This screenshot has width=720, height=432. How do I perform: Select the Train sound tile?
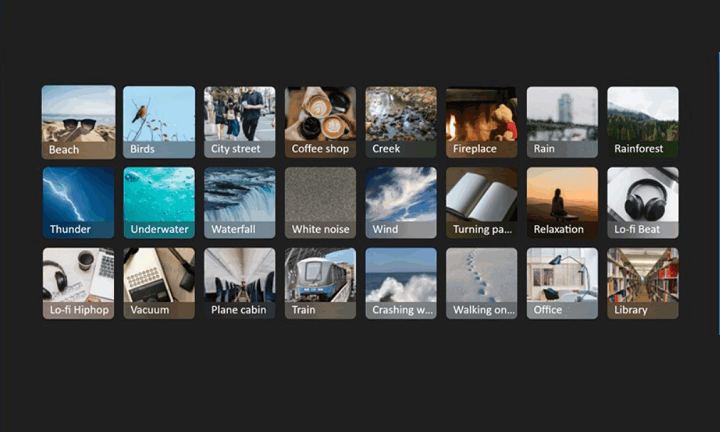click(x=321, y=283)
